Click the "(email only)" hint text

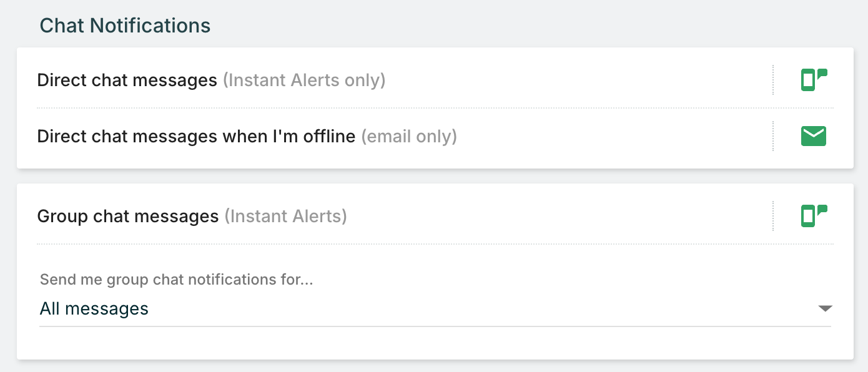(x=409, y=136)
